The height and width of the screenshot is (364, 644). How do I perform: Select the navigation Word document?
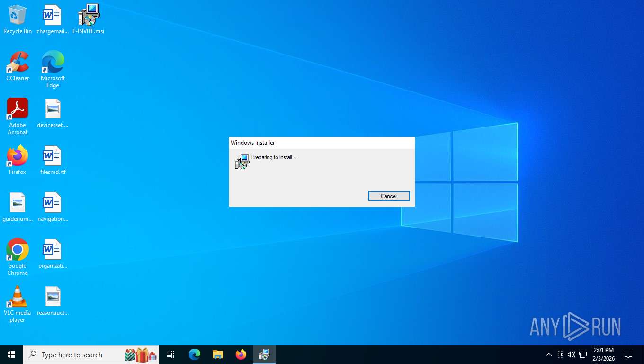[x=53, y=208]
